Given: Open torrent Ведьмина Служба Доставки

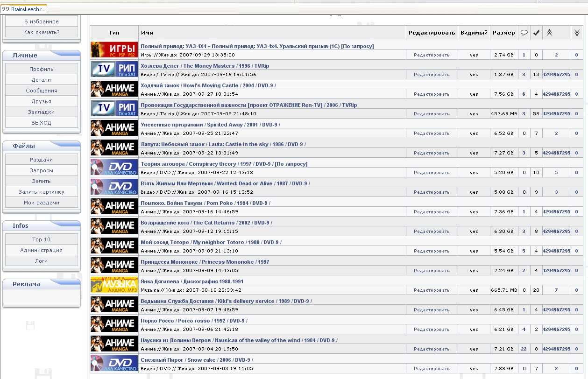Looking at the screenshot, I should tap(226, 301).
